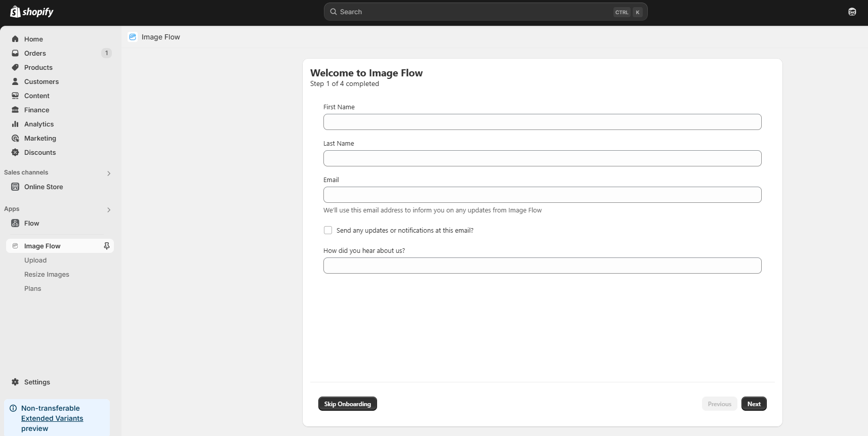Open the Home menu item

tap(61, 39)
